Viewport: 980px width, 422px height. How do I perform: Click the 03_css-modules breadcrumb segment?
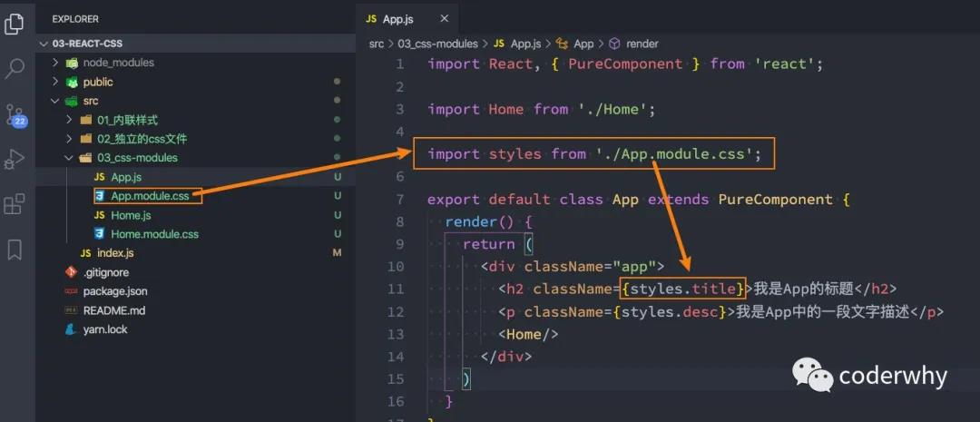[437, 44]
